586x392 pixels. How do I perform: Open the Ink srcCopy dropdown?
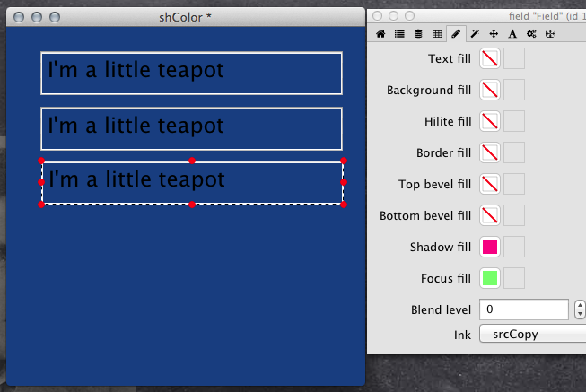(x=532, y=334)
